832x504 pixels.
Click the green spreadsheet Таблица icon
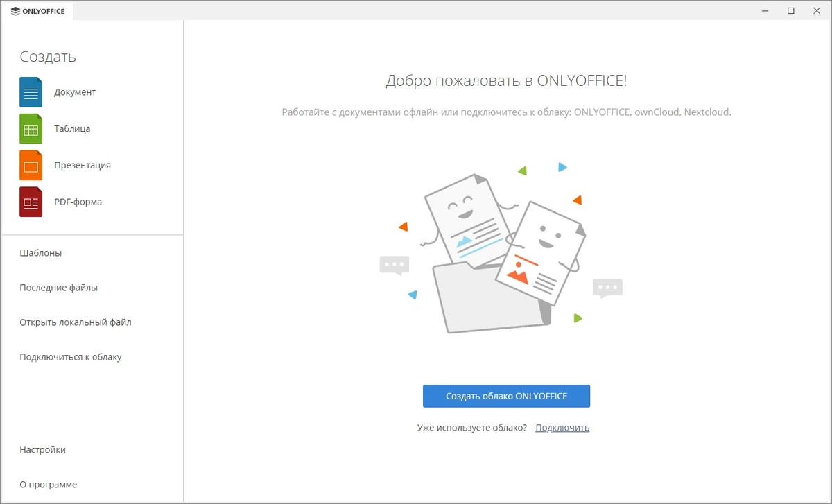tap(31, 129)
